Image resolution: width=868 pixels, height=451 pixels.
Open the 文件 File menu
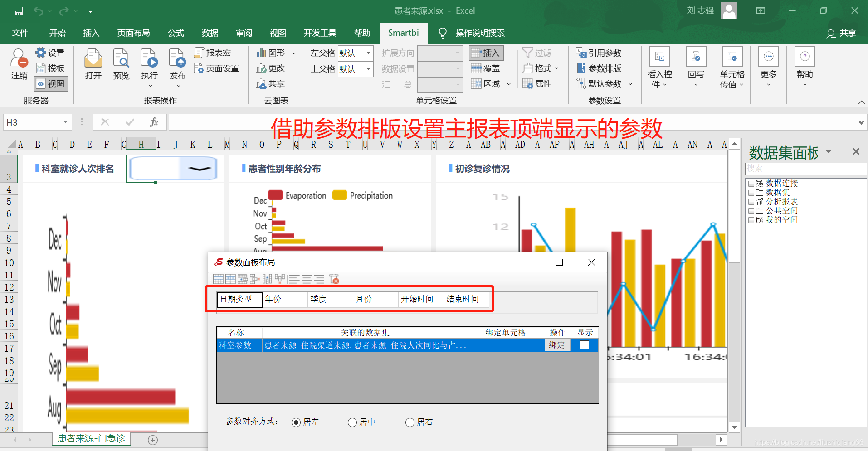(x=20, y=33)
